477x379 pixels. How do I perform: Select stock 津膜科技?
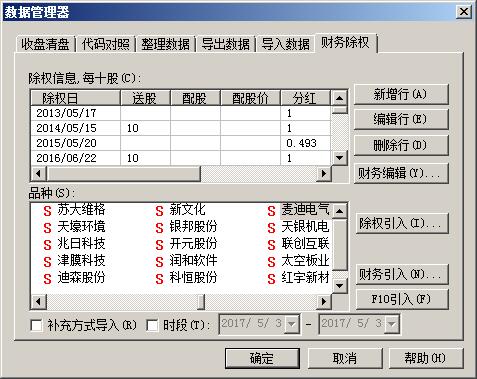coord(74,261)
